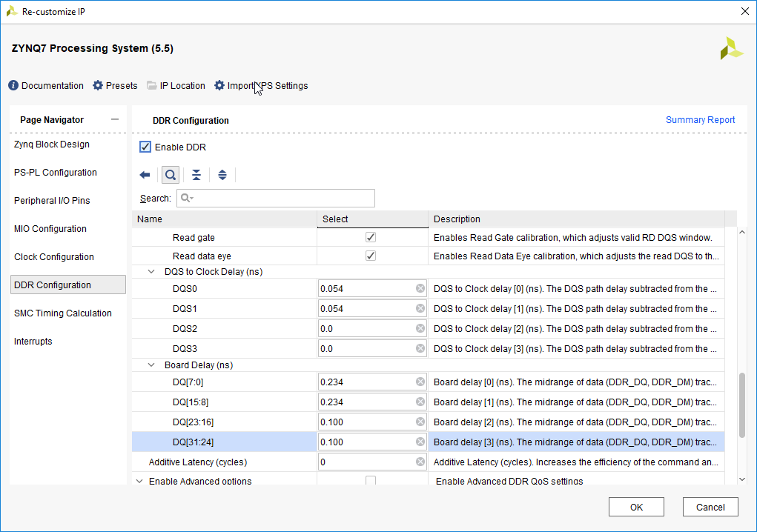Toggle the Read data eye checkbox

371,256
